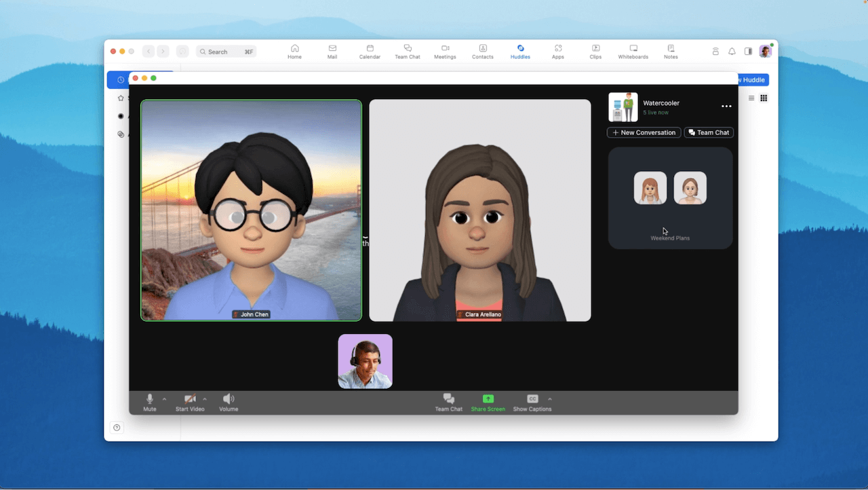The width and height of the screenshot is (868, 490).
Task: Open the Calendar from the top toolbar
Action: coord(370,49)
